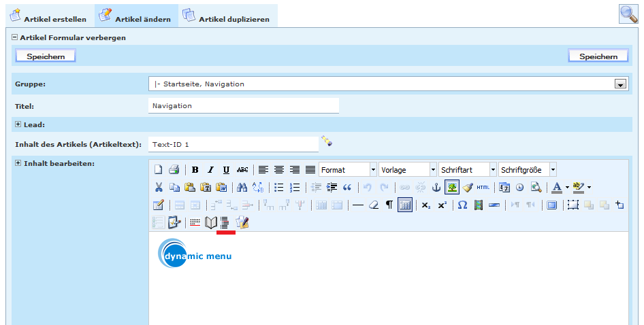Viewport: 644px width, 325px height.
Task: Click the blockquote icon
Action: coord(347,188)
